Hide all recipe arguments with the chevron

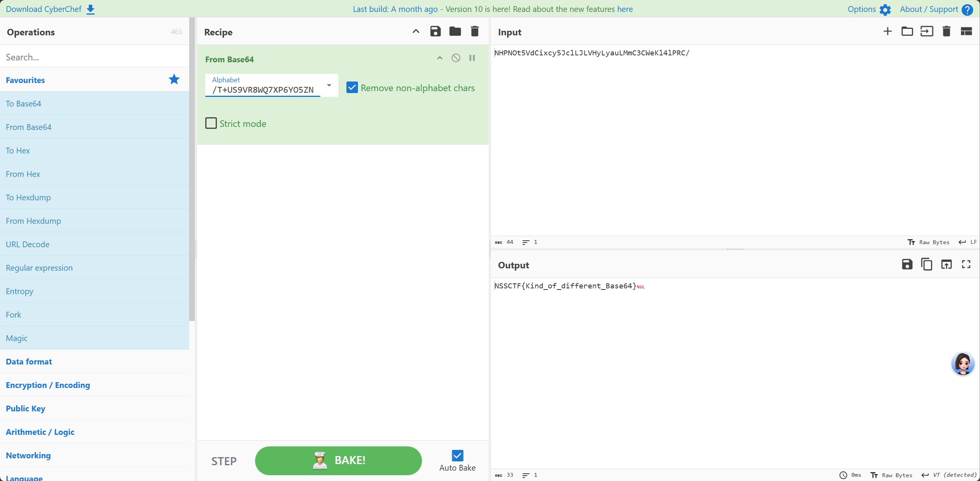coord(416,32)
